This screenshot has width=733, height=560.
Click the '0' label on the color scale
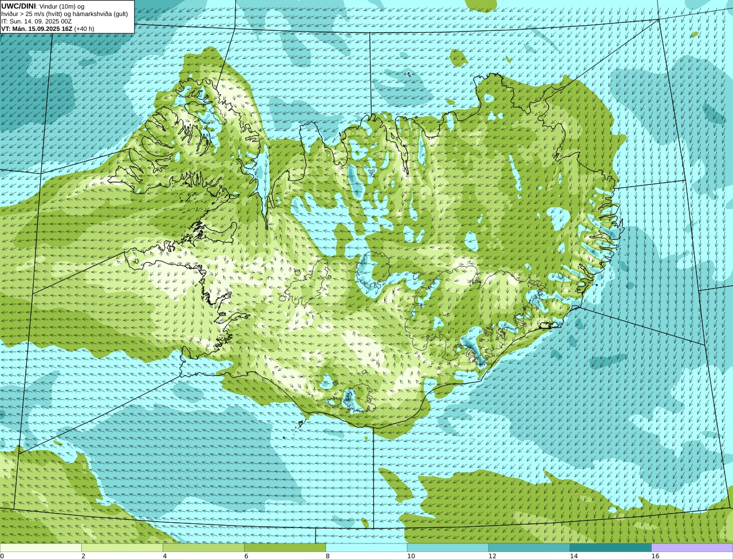(x=2, y=556)
